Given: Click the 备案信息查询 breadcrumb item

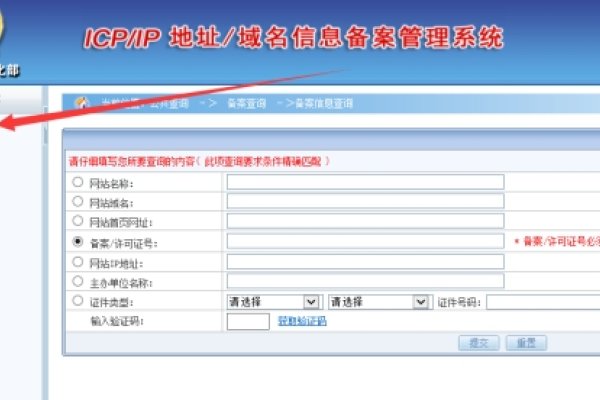Looking at the screenshot, I should point(324,103).
